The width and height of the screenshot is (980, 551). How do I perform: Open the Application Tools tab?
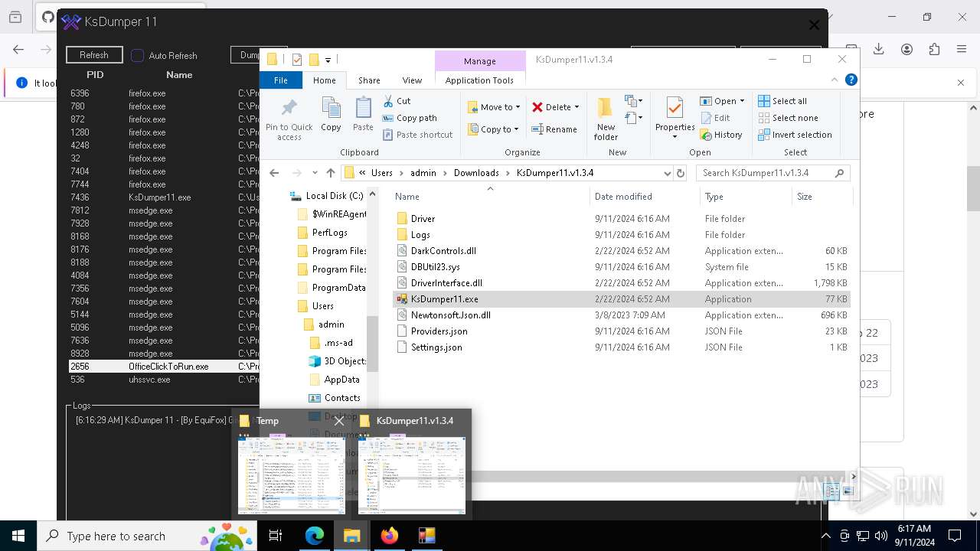pyautogui.click(x=479, y=80)
